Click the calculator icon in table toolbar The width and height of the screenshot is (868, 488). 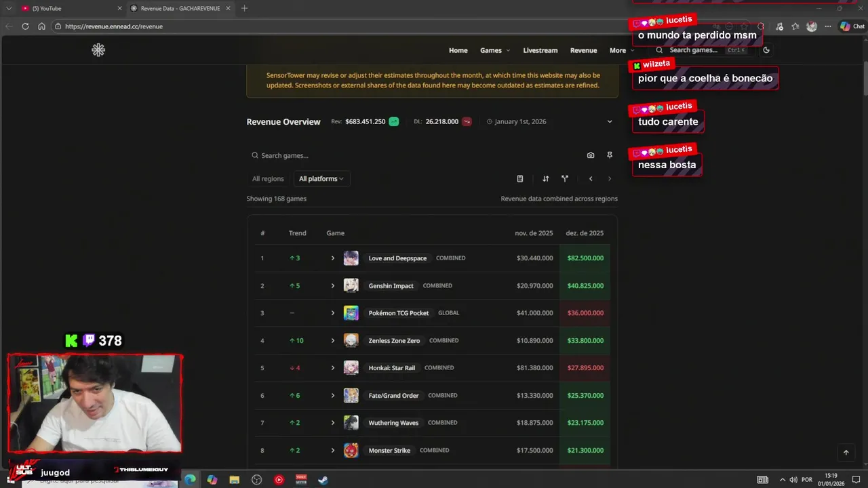pos(520,179)
